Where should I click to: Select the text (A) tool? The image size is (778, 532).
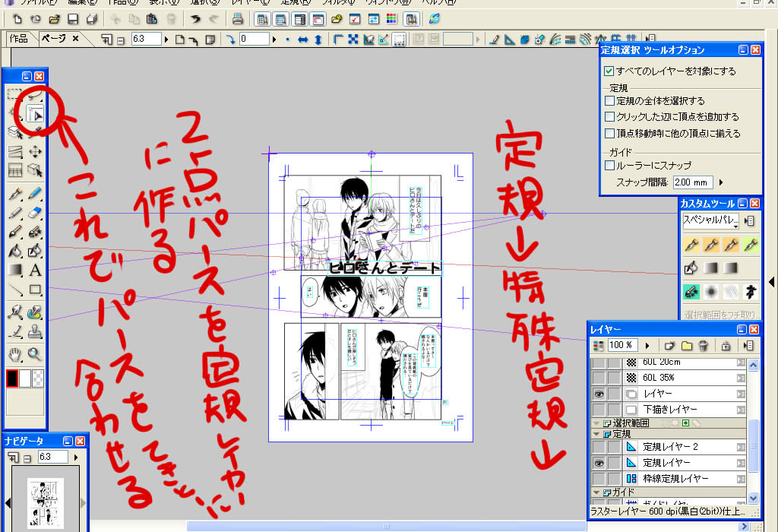[35, 271]
